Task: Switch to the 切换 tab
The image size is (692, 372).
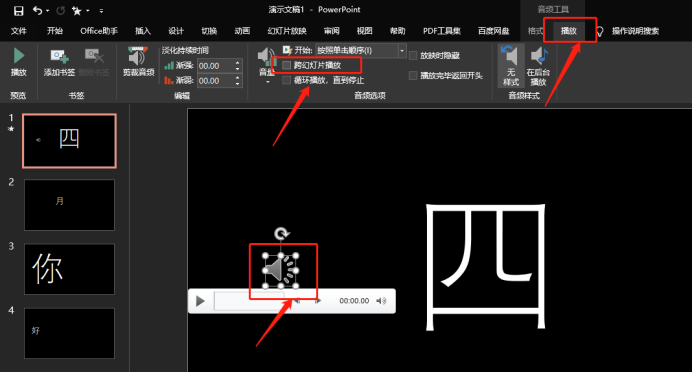Action: [x=209, y=31]
